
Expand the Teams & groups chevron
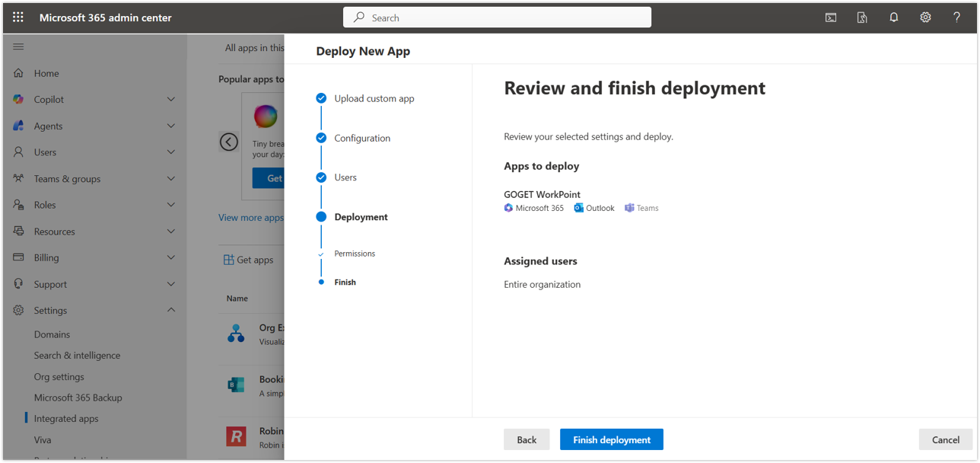[171, 178]
